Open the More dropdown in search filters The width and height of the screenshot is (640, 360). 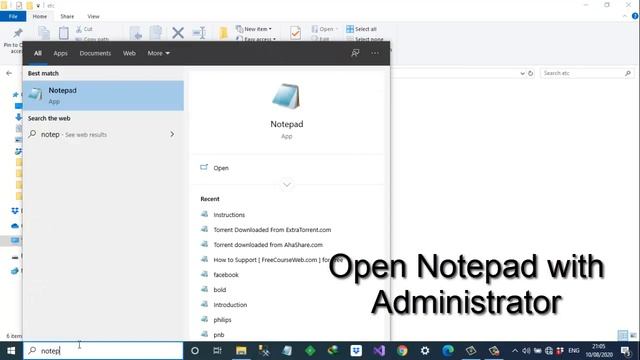[x=158, y=53]
